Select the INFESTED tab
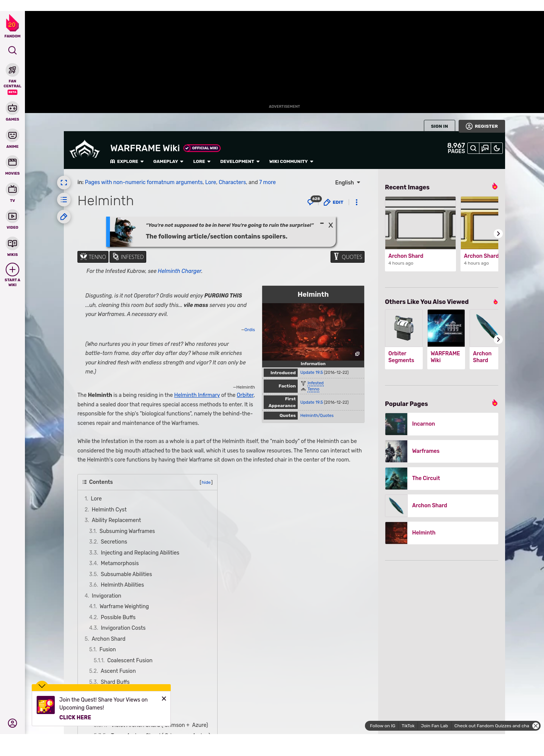This screenshot has height=756, width=544. coord(128,257)
